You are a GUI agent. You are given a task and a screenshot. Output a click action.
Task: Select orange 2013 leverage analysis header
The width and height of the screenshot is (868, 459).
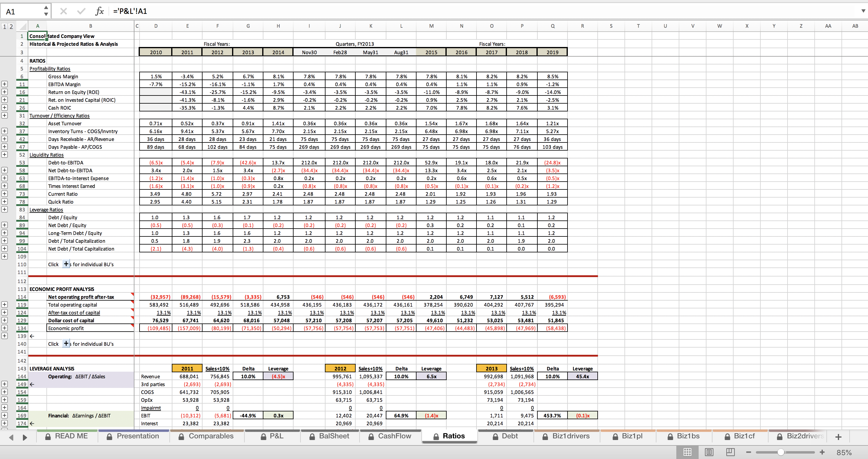click(491, 368)
